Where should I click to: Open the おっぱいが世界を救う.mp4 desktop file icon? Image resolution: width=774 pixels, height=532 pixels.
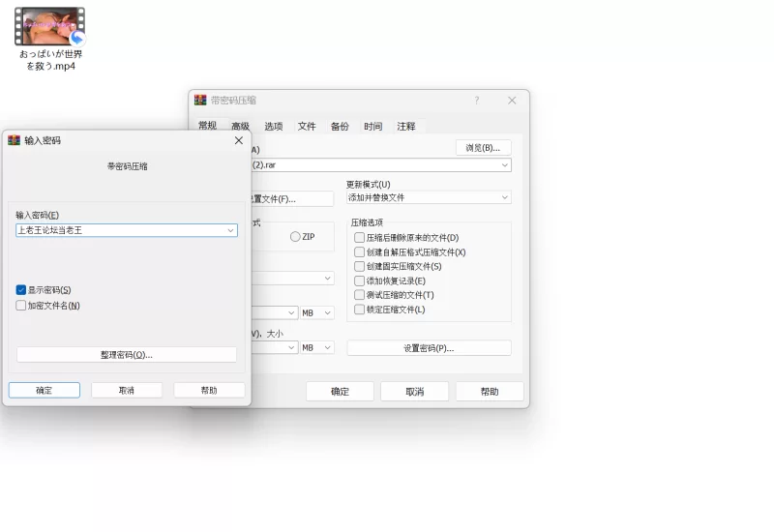click(x=49, y=29)
